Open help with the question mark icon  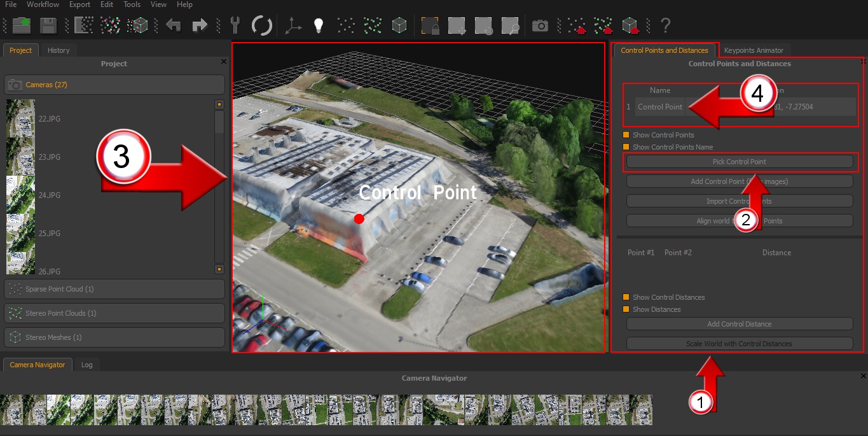point(665,25)
